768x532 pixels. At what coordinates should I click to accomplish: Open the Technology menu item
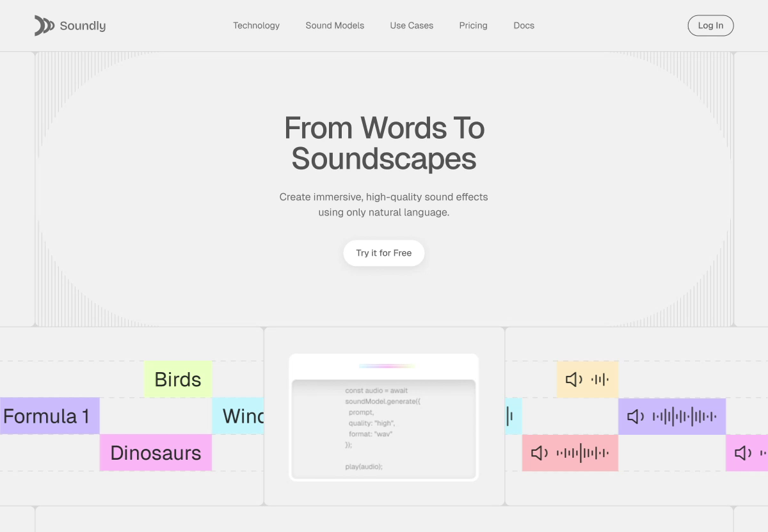pyautogui.click(x=256, y=26)
